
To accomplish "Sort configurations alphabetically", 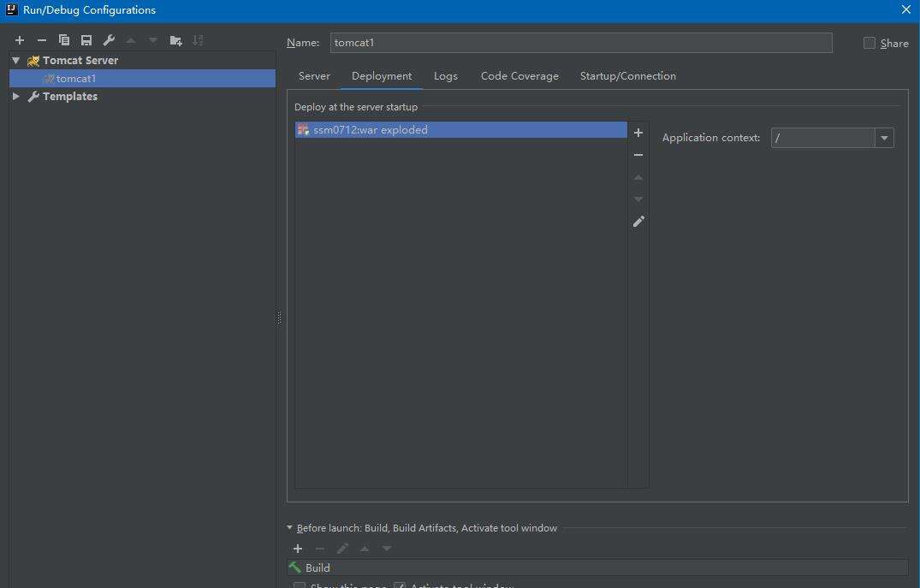I will coord(198,40).
